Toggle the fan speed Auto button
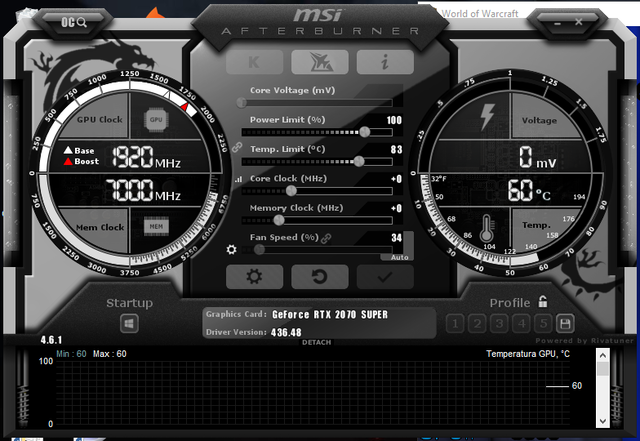The width and height of the screenshot is (640, 441). click(x=399, y=257)
